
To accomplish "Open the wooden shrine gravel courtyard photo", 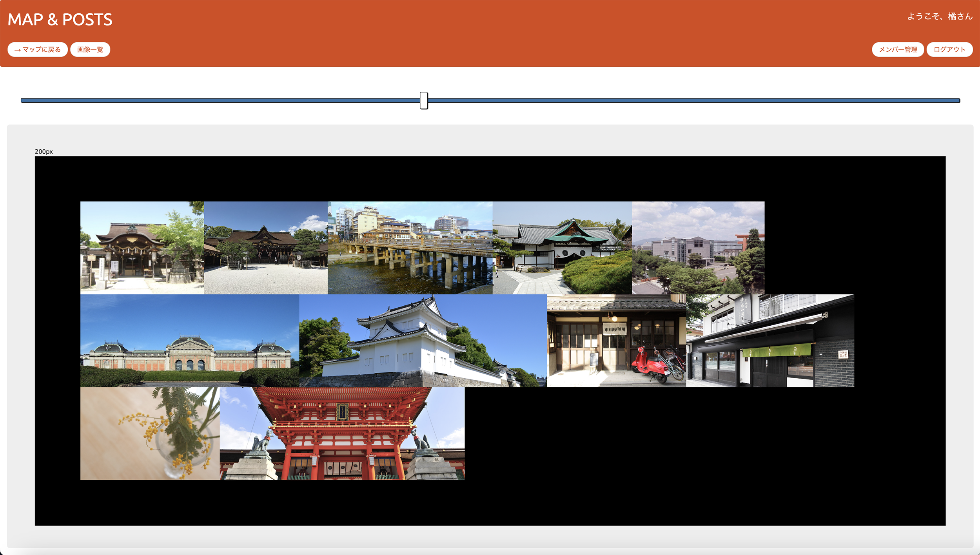I will coord(265,248).
